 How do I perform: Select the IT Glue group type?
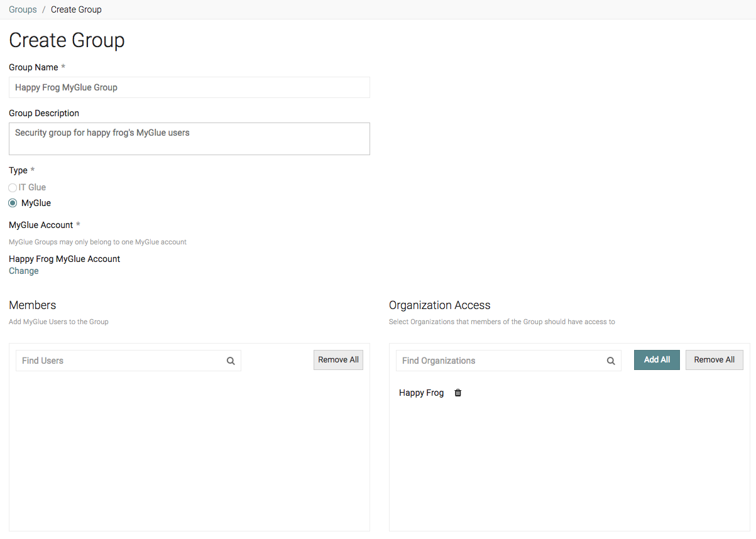tap(12, 187)
